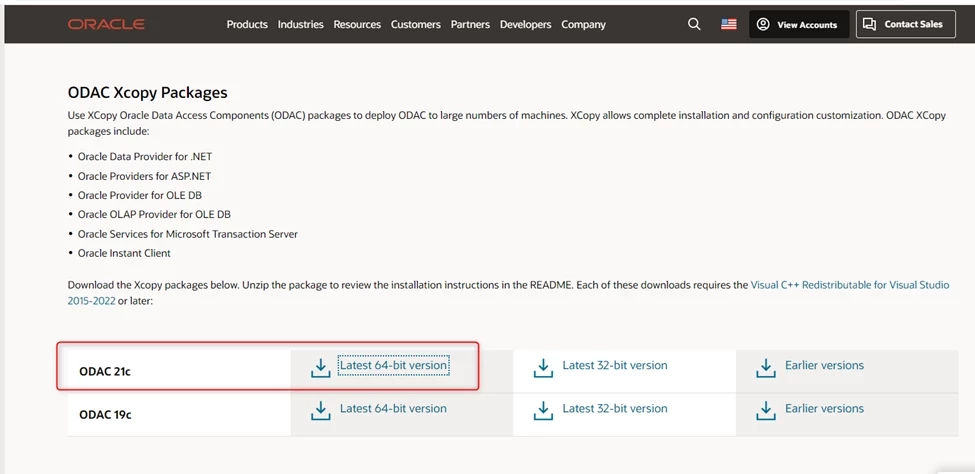
Task: Click download icon for ODAC 21c 32-bit
Action: coord(543,368)
